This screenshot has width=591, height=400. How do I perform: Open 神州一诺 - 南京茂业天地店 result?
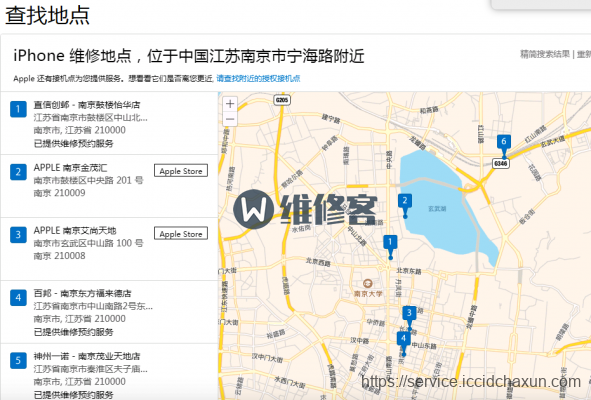87,356
